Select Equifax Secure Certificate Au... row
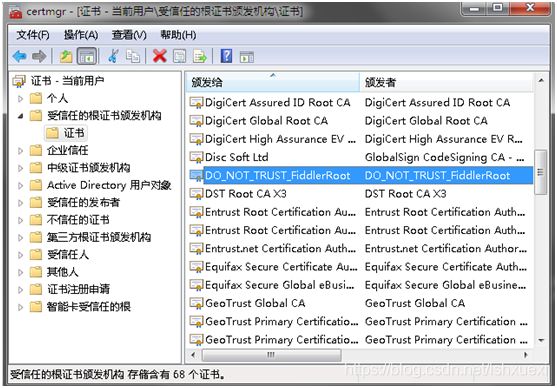Viewport: 557px width, 388px height. [x=360, y=266]
